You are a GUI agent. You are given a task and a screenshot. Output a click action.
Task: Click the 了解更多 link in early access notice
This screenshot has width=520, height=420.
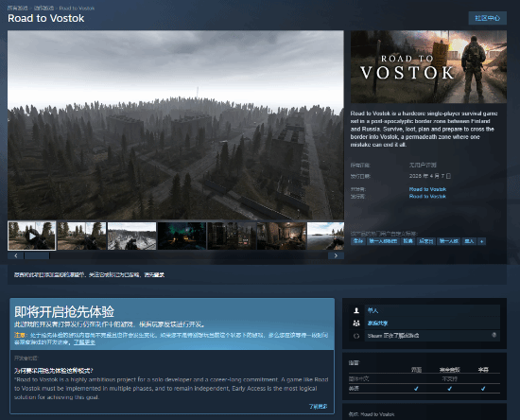[84, 342]
